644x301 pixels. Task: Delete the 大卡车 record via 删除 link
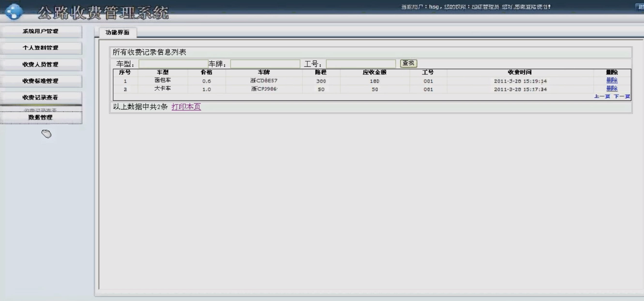(x=612, y=88)
